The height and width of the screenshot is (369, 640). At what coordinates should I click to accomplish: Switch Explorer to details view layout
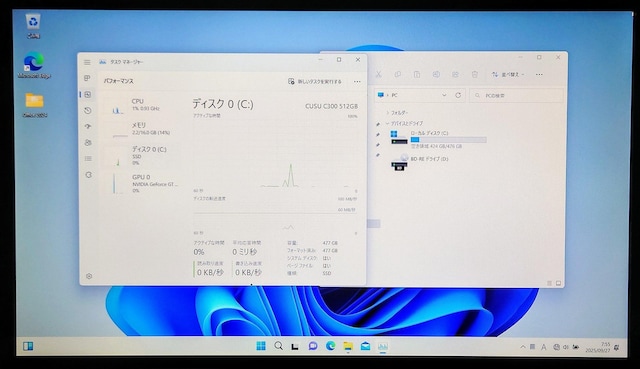pos(549,283)
